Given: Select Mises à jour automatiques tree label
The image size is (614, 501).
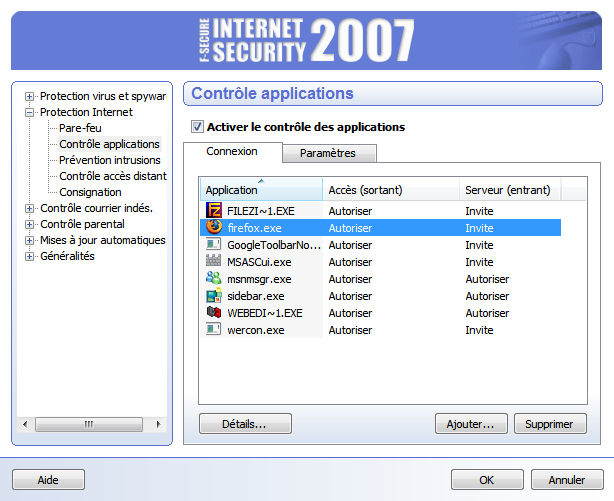Looking at the screenshot, I should click(103, 240).
